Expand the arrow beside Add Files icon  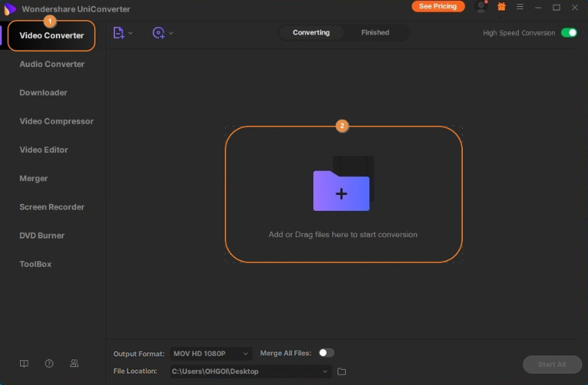tap(131, 33)
